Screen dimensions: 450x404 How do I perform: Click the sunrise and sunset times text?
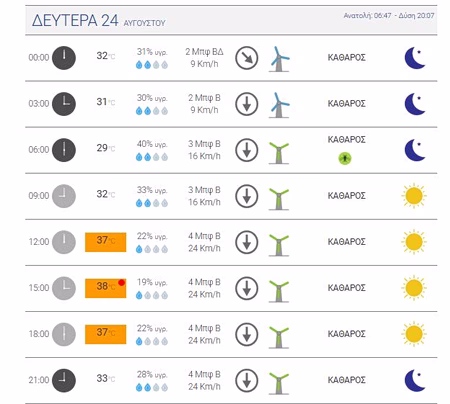tap(389, 16)
